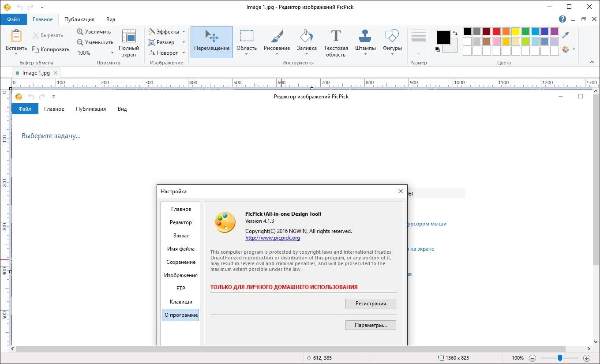Viewport: 600px width, 364px height.
Task: Swap foreground and background colors
Action: [455, 33]
